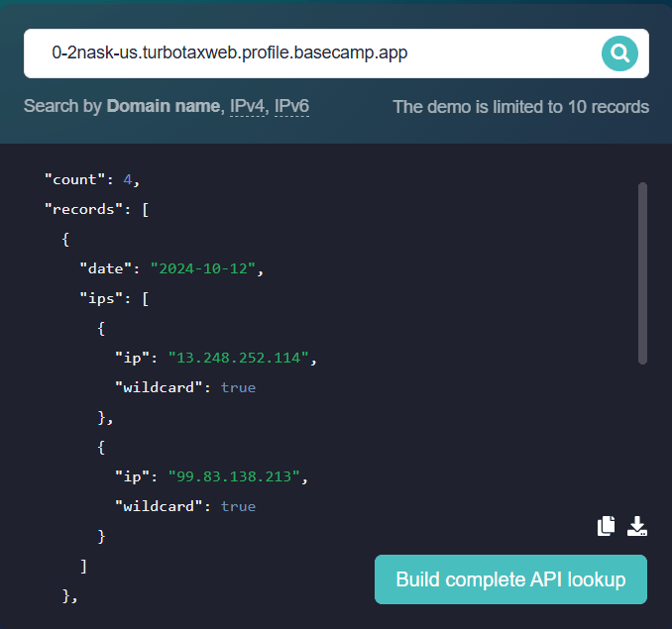Image resolution: width=672 pixels, height=629 pixels.
Task: Select the "count" key in JSON
Action: [x=75, y=179]
